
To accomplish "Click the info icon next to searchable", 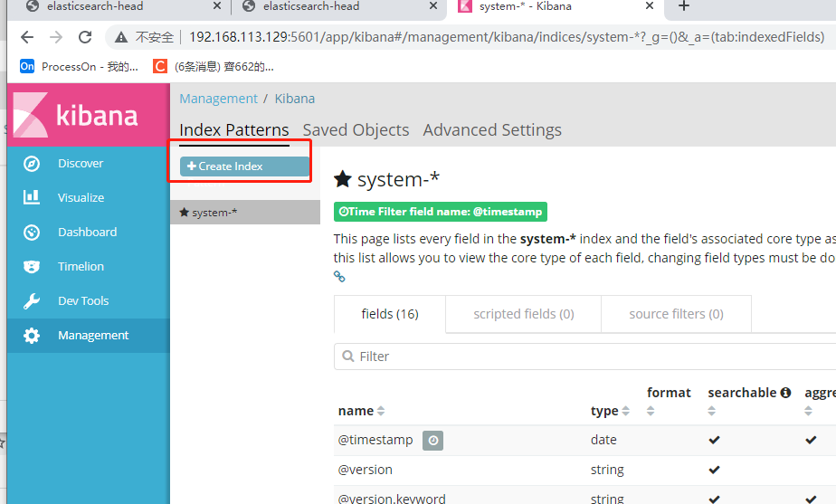I will point(785,393).
